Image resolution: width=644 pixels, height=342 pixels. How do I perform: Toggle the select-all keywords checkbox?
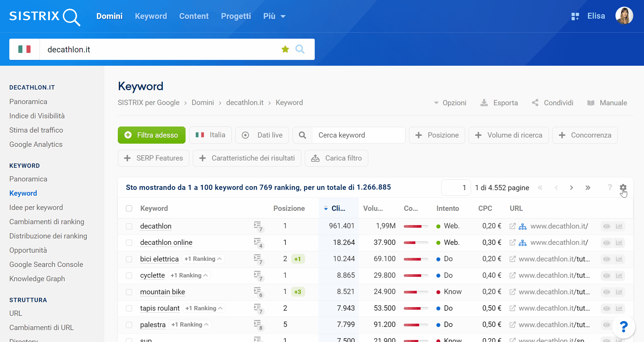click(x=129, y=208)
